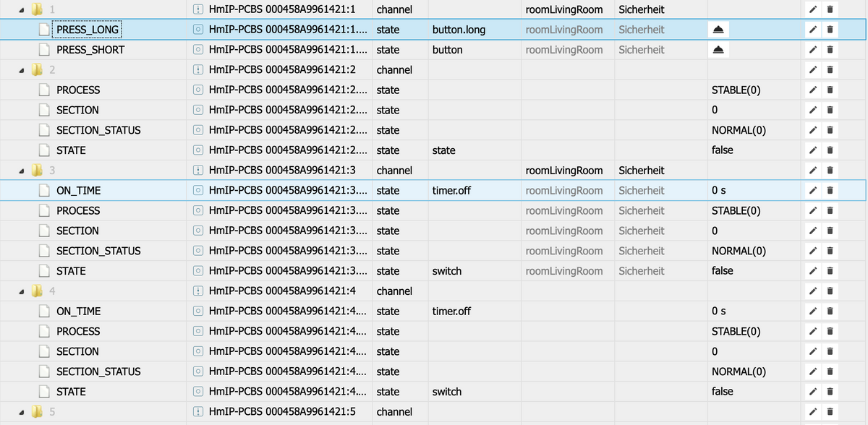Select SECTION under channel 4
Image resolution: width=868 pixels, height=425 pixels.
tap(77, 351)
